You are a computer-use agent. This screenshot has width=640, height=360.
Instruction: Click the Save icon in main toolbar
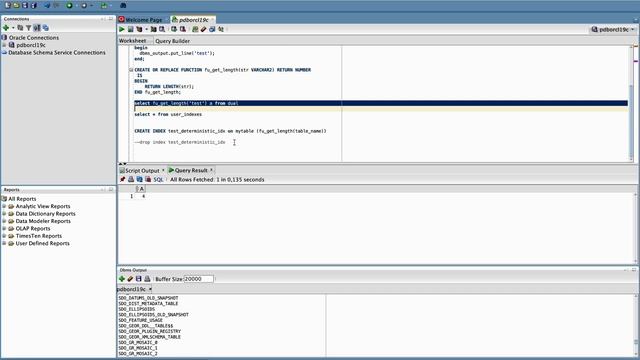pyautogui.click(x=25, y=5)
